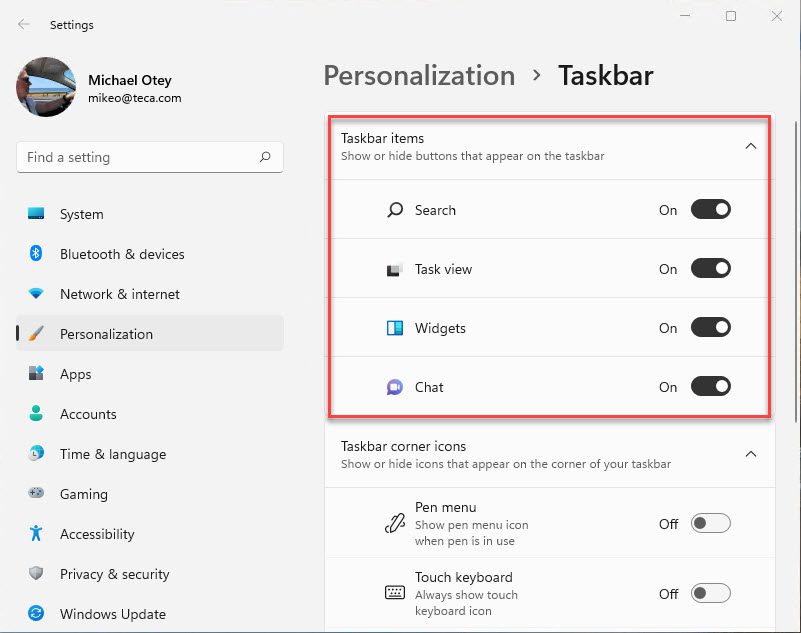801x633 pixels.
Task: Collapse the Taskbar items section chevron
Action: coord(750,146)
